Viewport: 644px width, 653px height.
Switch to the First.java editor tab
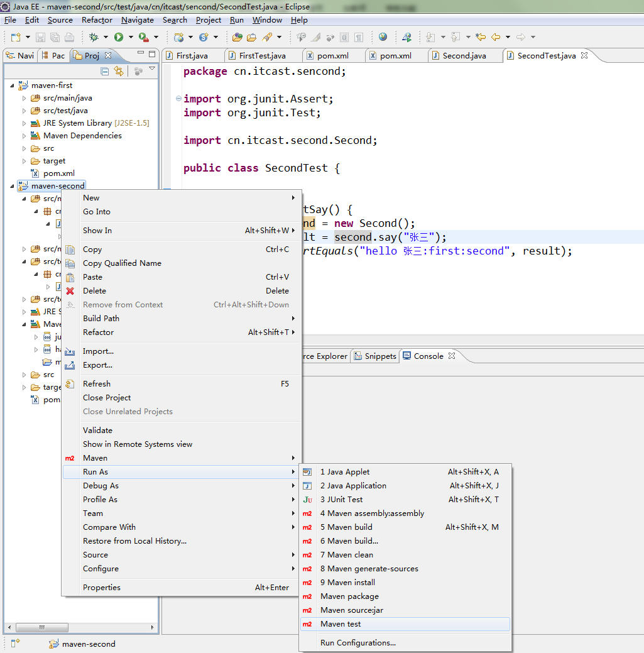(x=192, y=56)
